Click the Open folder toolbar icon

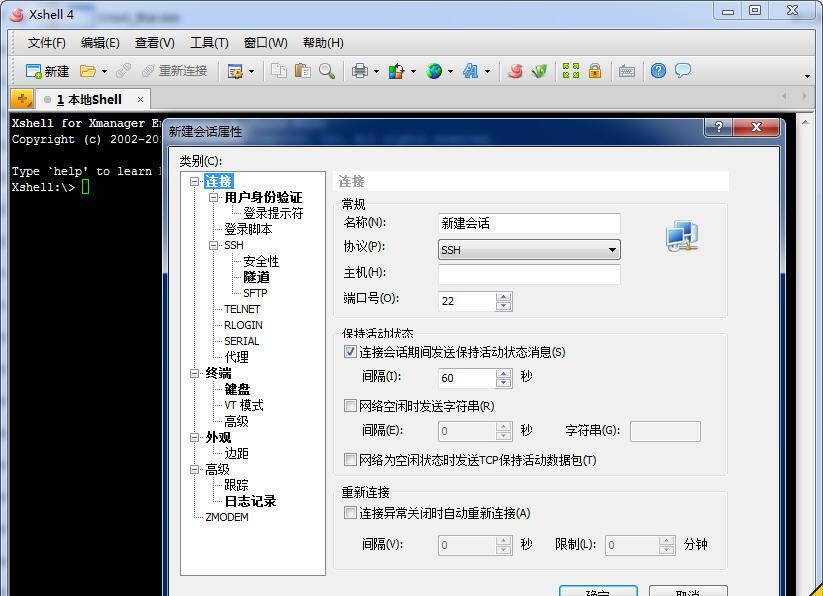click(x=87, y=71)
